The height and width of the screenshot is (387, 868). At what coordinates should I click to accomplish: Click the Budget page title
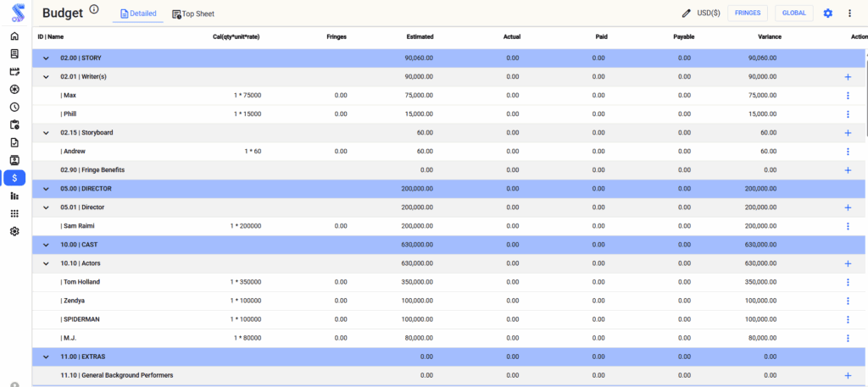(x=63, y=14)
